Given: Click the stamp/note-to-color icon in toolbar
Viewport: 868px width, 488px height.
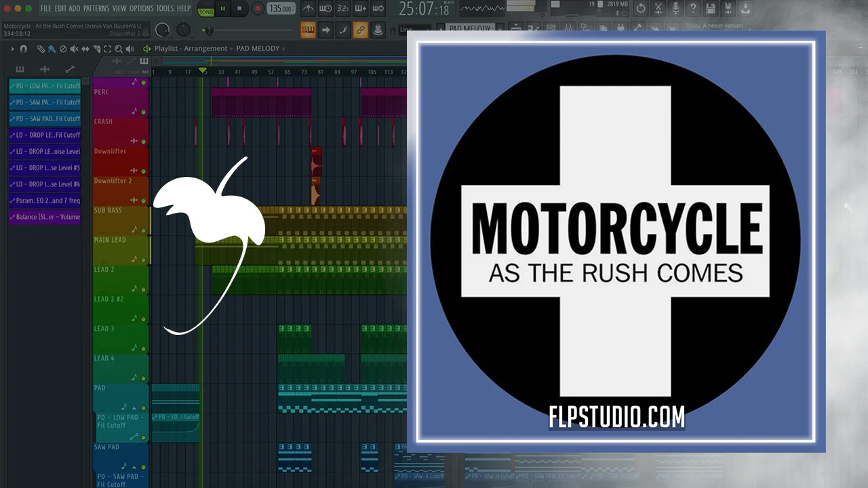Looking at the screenshot, I should [x=378, y=30].
